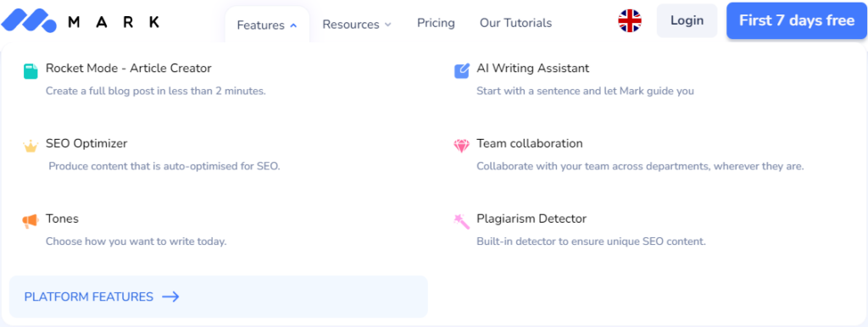Start the First 7 days free trial
The height and width of the screenshot is (327, 868).
[797, 21]
